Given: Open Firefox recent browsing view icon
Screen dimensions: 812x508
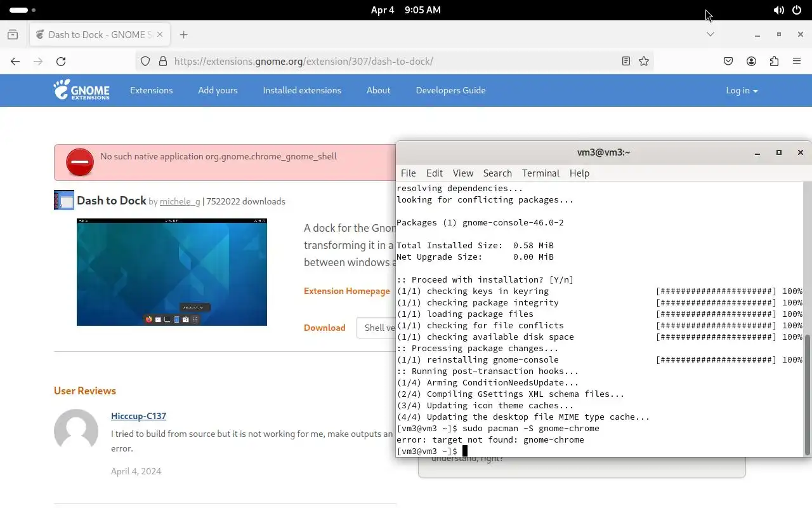Looking at the screenshot, I should click(13, 35).
